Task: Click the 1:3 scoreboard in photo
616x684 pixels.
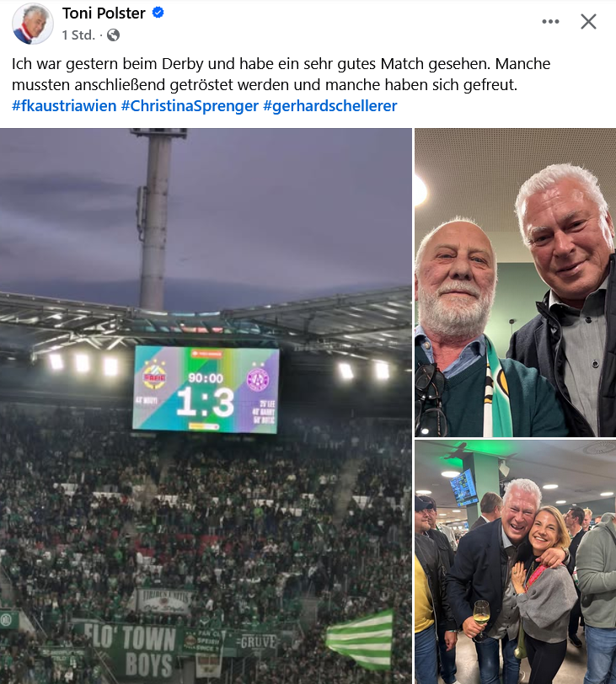Action: coord(205,401)
